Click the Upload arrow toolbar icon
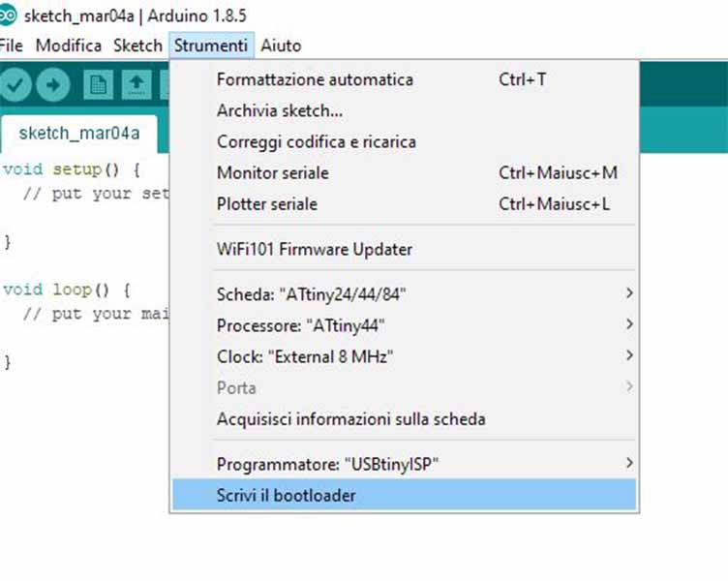 53,84
